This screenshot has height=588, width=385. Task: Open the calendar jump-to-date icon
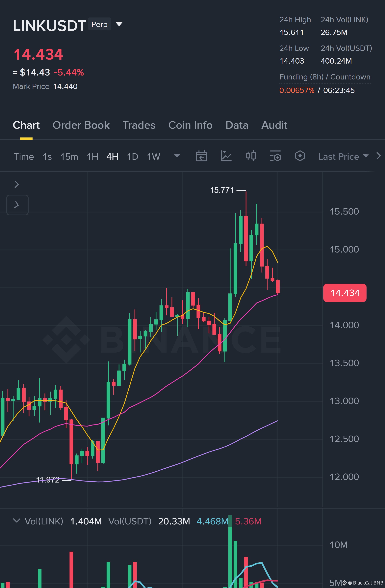point(201,156)
